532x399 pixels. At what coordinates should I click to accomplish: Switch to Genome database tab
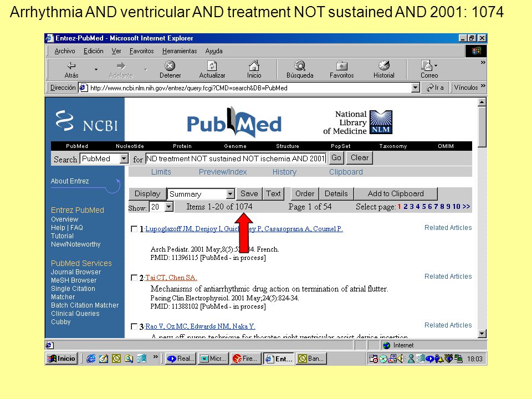click(x=235, y=146)
